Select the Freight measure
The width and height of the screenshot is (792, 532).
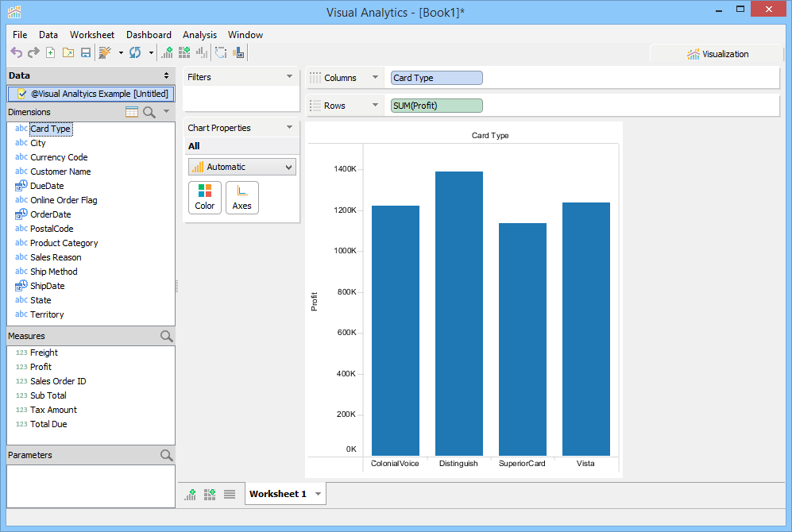pos(44,353)
